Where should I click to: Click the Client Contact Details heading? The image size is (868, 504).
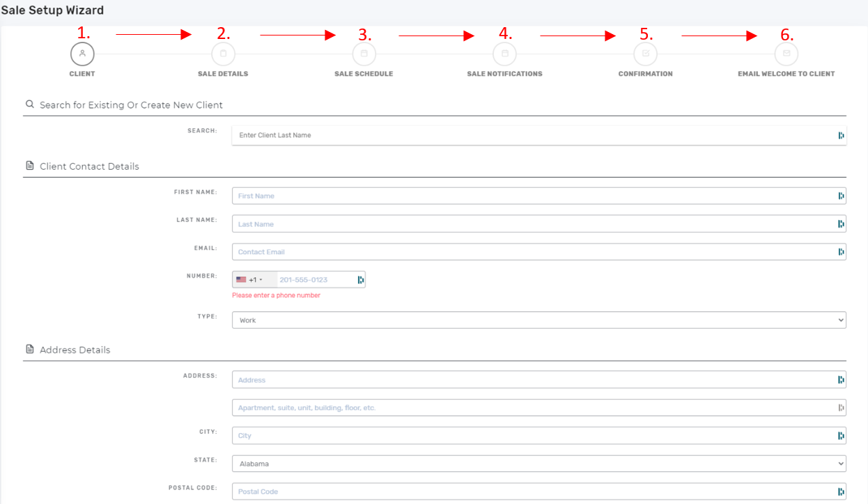(x=89, y=166)
